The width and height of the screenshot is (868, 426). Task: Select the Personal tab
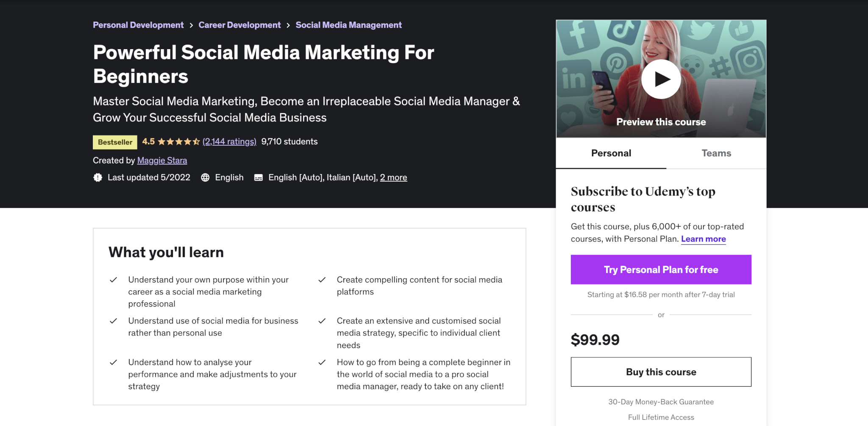611,153
